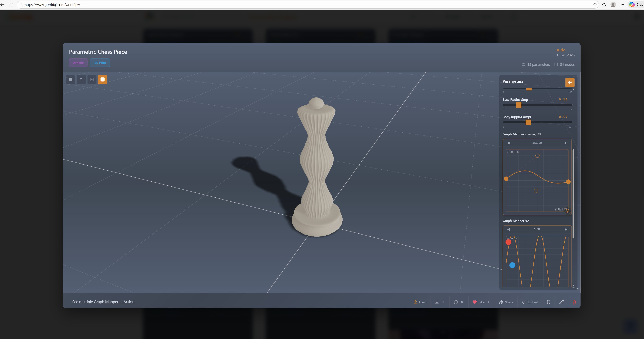Click the center-dot viewport button
644x339 pixels.
[x=92, y=79]
